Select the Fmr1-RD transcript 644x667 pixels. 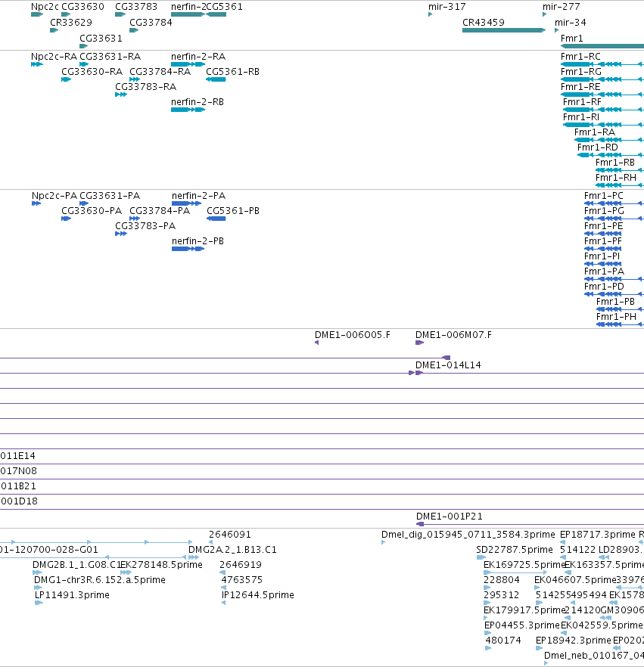click(611, 155)
